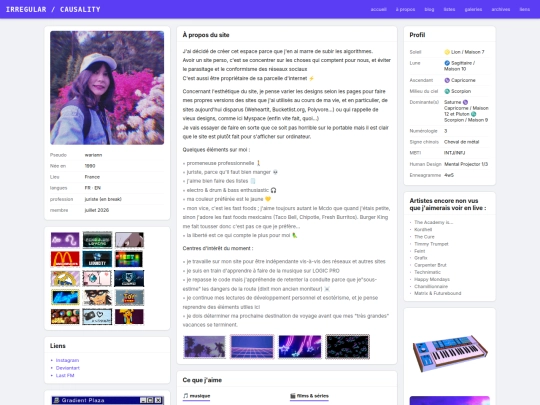Click the masked anime man stamp
540x405 pixels.
[97, 297]
